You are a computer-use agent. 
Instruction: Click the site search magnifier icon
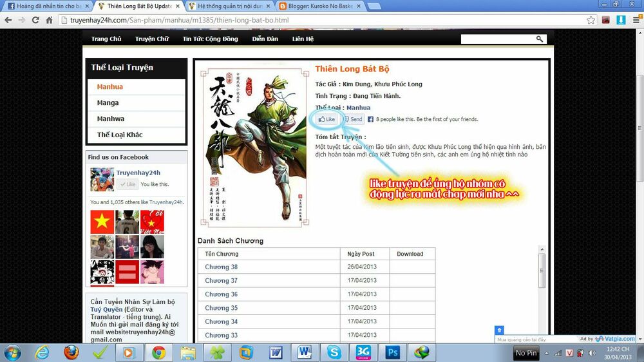tap(540, 39)
